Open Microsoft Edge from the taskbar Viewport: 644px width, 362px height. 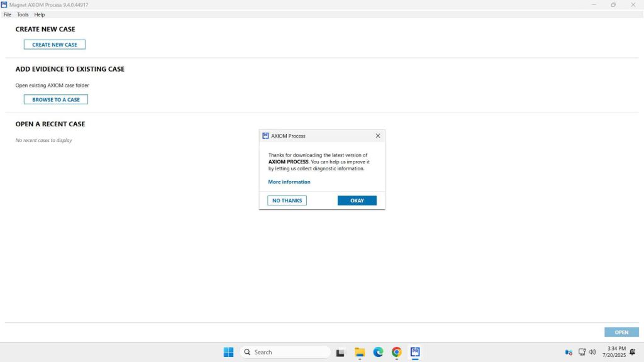[378, 352]
